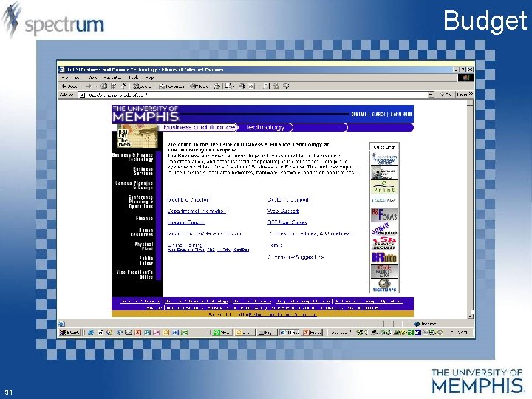This screenshot has width=532, height=399.
Task: Open the TigerMaps quick link
Action: [384, 285]
